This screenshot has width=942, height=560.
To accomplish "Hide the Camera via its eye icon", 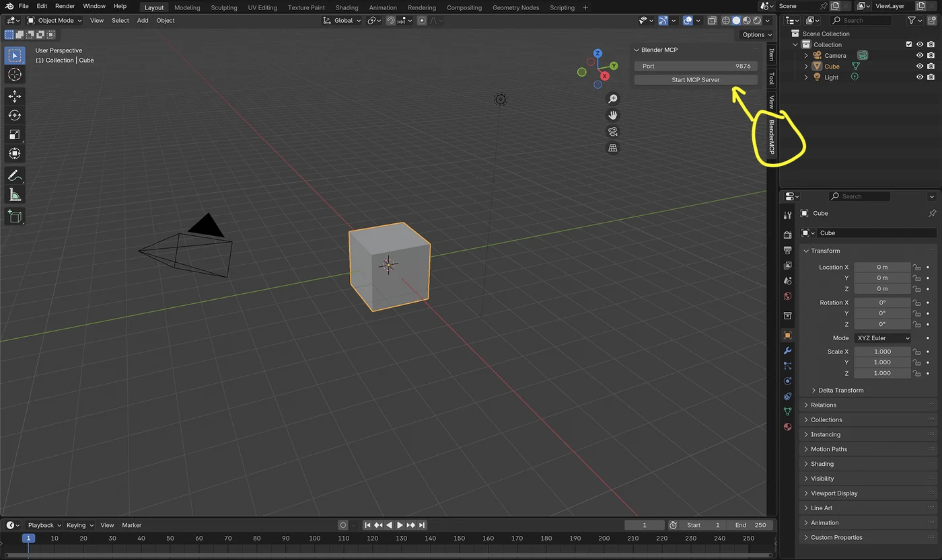I will pyautogui.click(x=920, y=55).
